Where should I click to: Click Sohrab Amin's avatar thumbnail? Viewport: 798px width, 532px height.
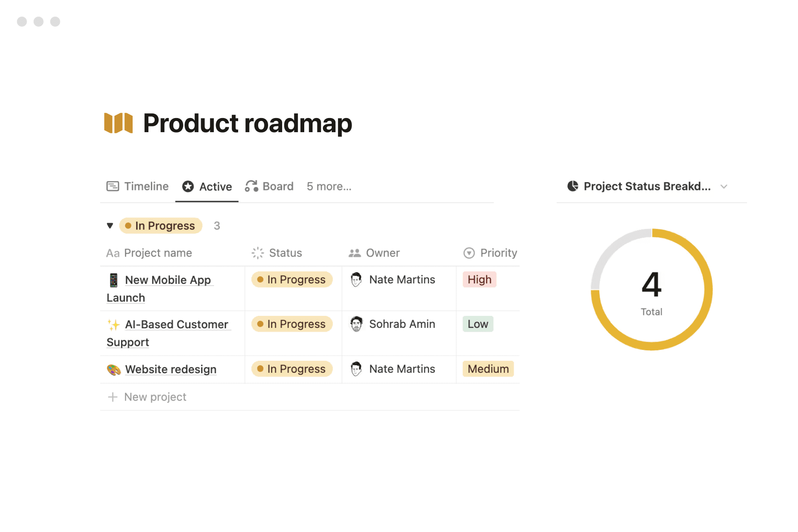pyautogui.click(x=356, y=324)
